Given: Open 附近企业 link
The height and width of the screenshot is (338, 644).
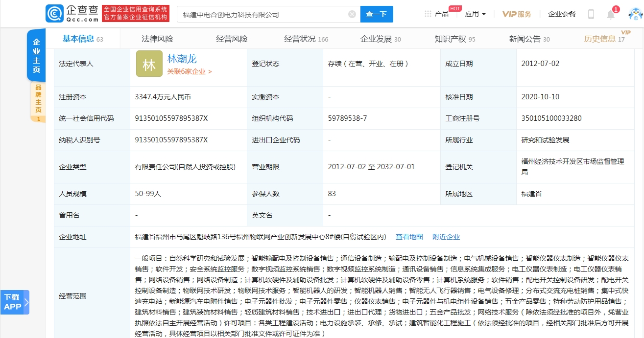Looking at the screenshot, I should point(446,237).
